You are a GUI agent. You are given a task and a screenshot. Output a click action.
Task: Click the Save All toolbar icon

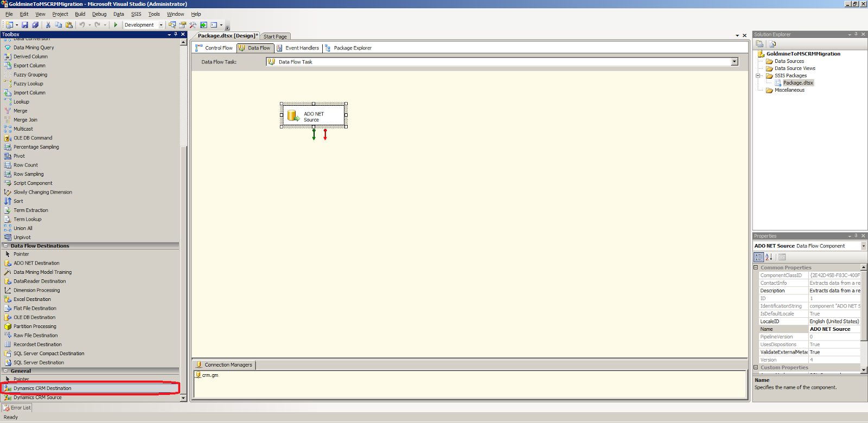[35, 25]
